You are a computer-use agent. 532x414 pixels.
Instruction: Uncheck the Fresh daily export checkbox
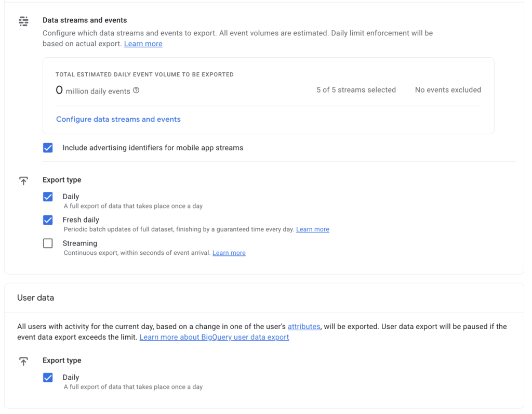(x=48, y=220)
